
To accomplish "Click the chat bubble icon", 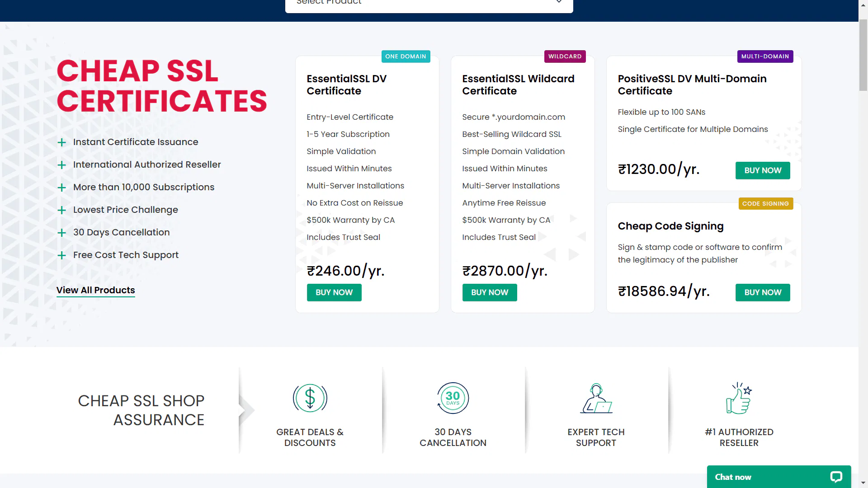I will [836, 477].
